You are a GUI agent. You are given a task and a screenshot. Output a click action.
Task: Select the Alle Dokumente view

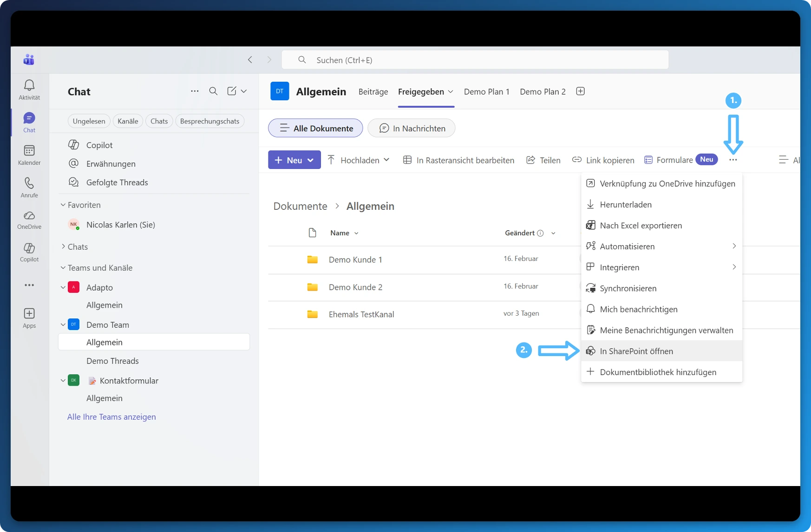315,128
